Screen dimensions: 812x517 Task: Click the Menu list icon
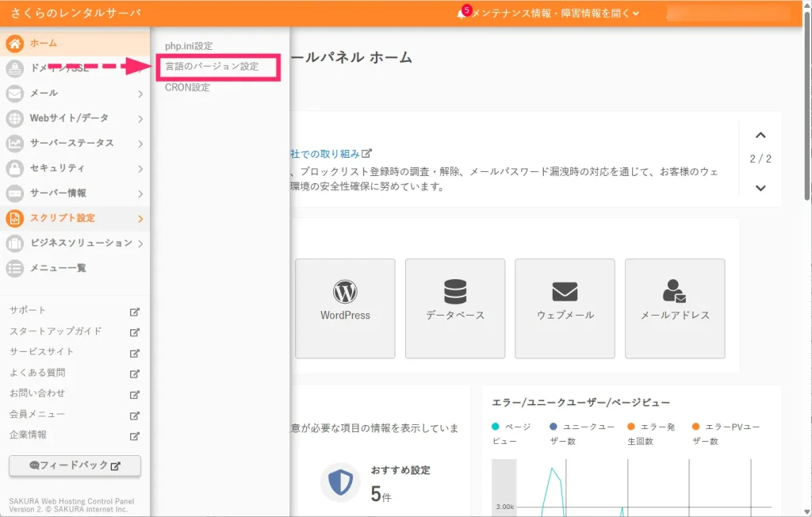pyautogui.click(x=14, y=268)
